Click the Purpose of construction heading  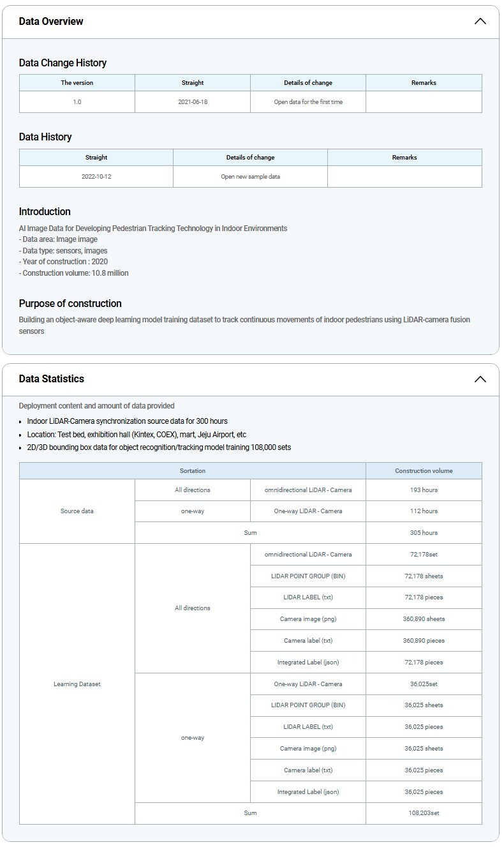70,303
